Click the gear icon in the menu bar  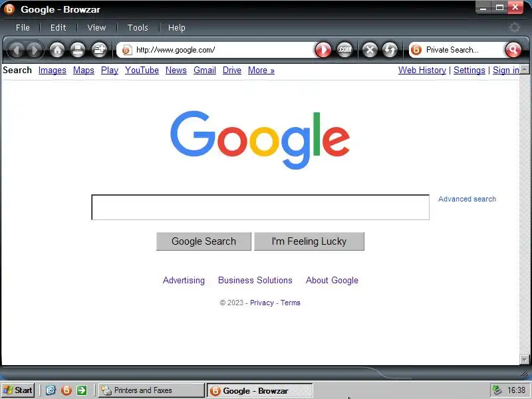[x=515, y=27]
